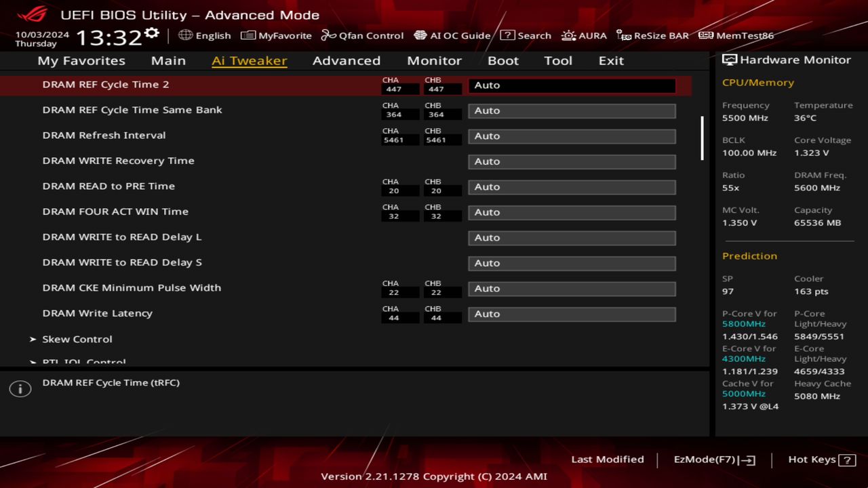The width and height of the screenshot is (868, 488).
Task: Open the Exit tab
Action: pos(611,60)
